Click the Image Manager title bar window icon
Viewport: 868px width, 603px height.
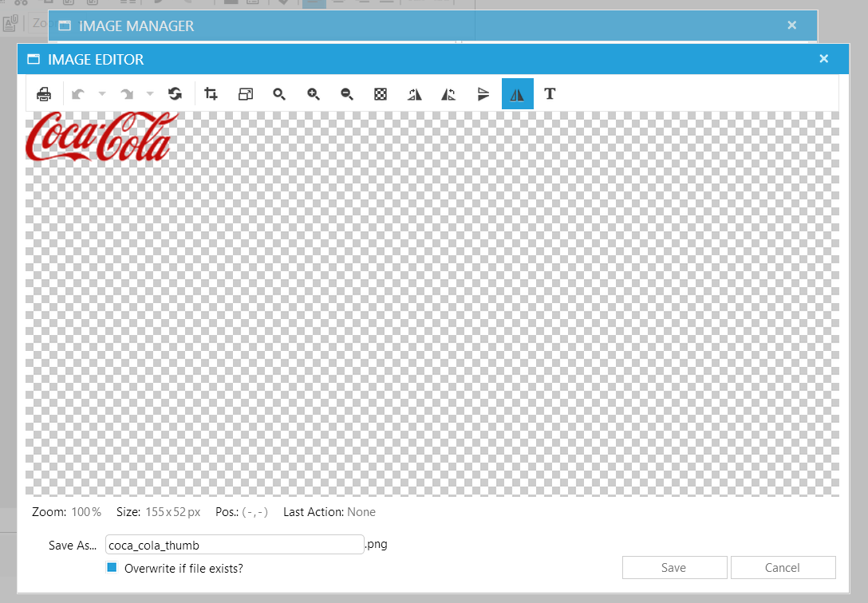(65, 26)
